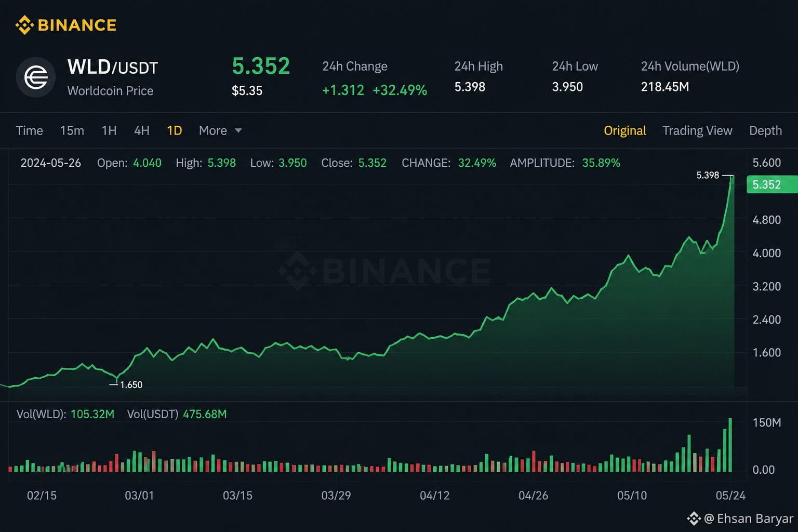The width and height of the screenshot is (798, 532).
Task: Click the 24h Low label
Action: click(575, 66)
